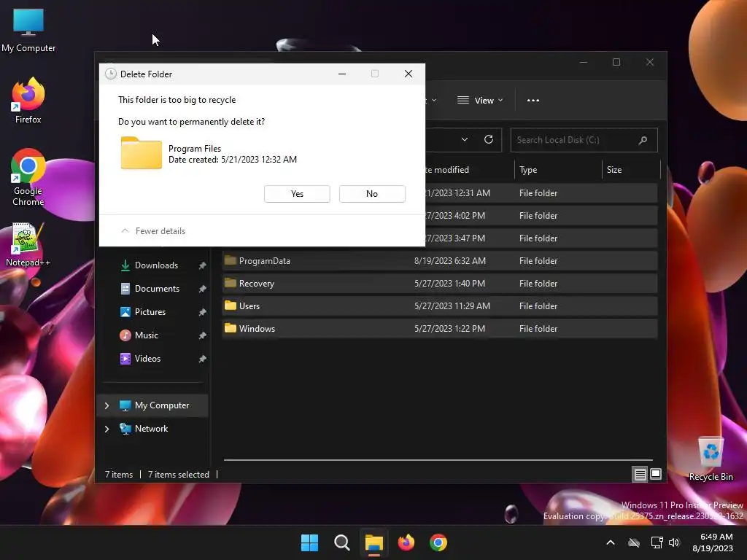Click horizontal scrollbar in file list
Viewport: 747px width, 560px height.
[438, 460]
